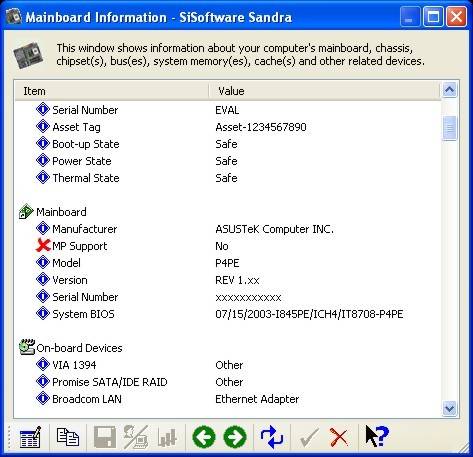Viewport: 473px width, 457px height.
Task: Click the scroll down arrow of the list
Action: tap(450, 409)
